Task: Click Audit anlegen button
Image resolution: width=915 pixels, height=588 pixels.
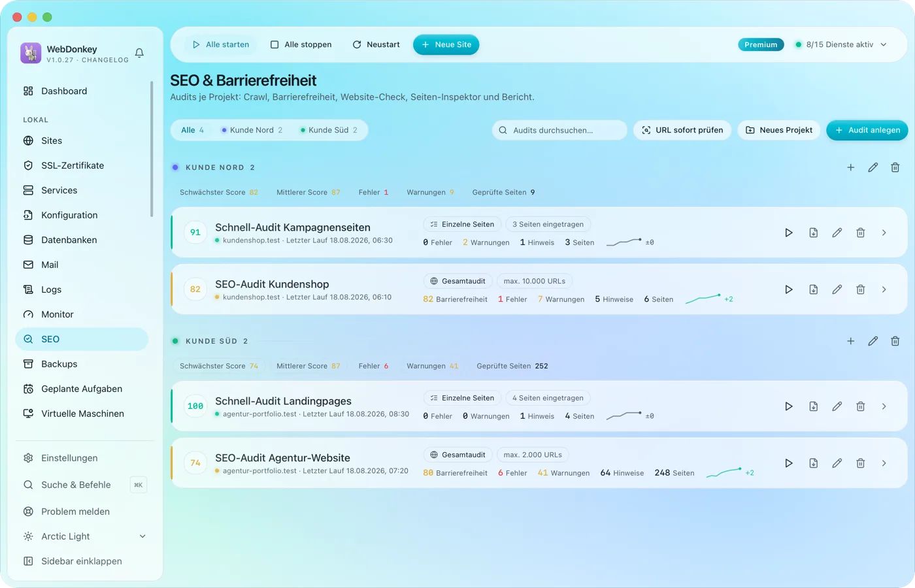Action: [x=867, y=130]
